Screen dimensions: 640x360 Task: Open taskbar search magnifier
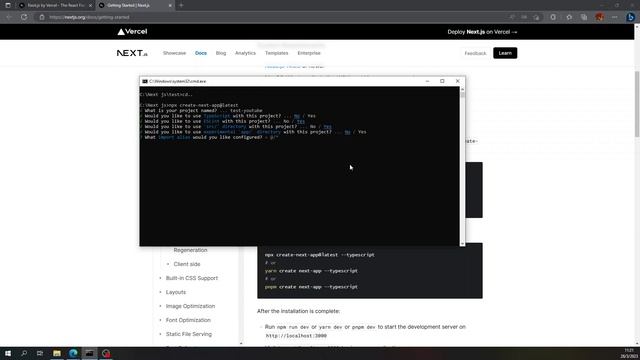pos(24,353)
